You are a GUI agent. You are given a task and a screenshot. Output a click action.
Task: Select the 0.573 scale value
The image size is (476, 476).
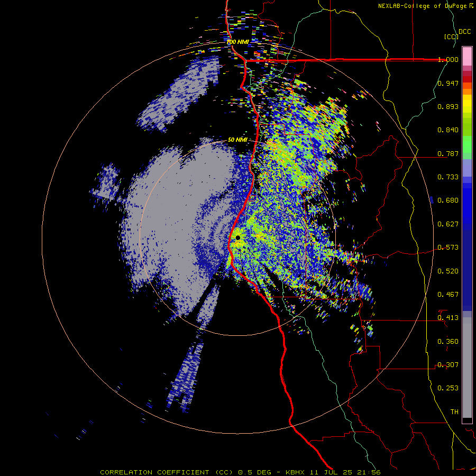click(x=448, y=248)
